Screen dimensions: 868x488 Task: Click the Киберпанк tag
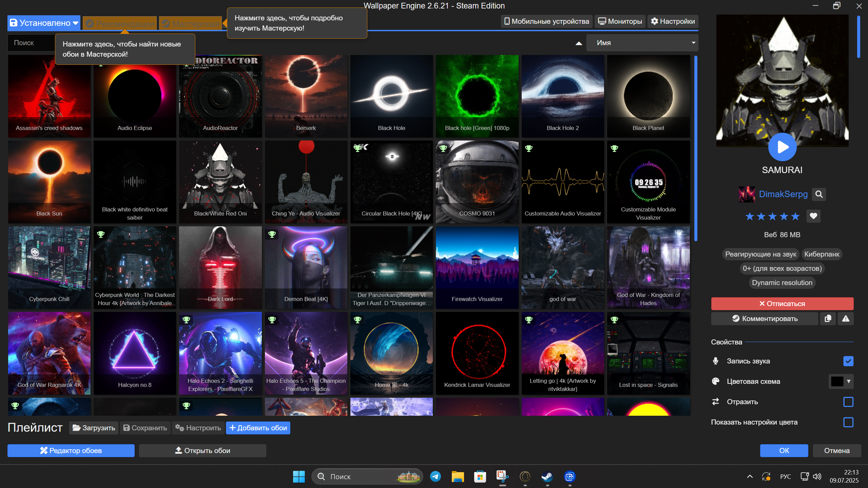tap(822, 254)
